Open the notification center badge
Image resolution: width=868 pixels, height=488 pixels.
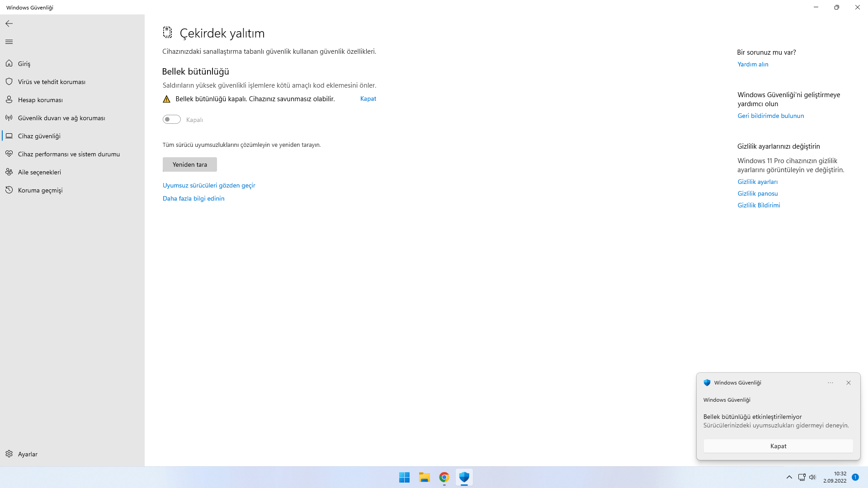[x=855, y=477]
